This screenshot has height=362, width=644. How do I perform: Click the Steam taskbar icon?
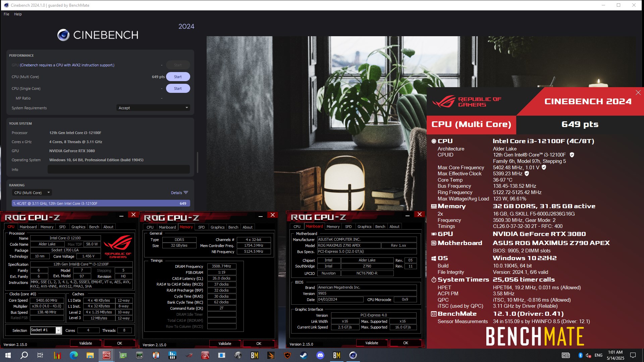click(x=304, y=355)
